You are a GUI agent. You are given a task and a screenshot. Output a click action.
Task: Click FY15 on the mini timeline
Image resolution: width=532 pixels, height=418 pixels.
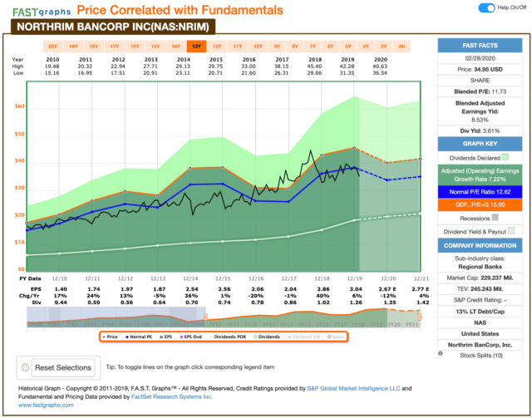(304, 325)
